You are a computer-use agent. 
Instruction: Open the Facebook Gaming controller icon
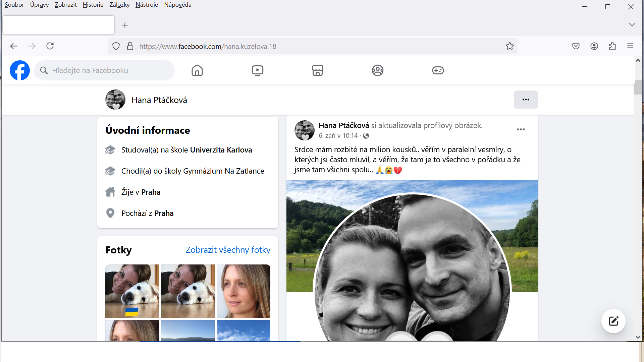pyautogui.click(x=438, y=70)
